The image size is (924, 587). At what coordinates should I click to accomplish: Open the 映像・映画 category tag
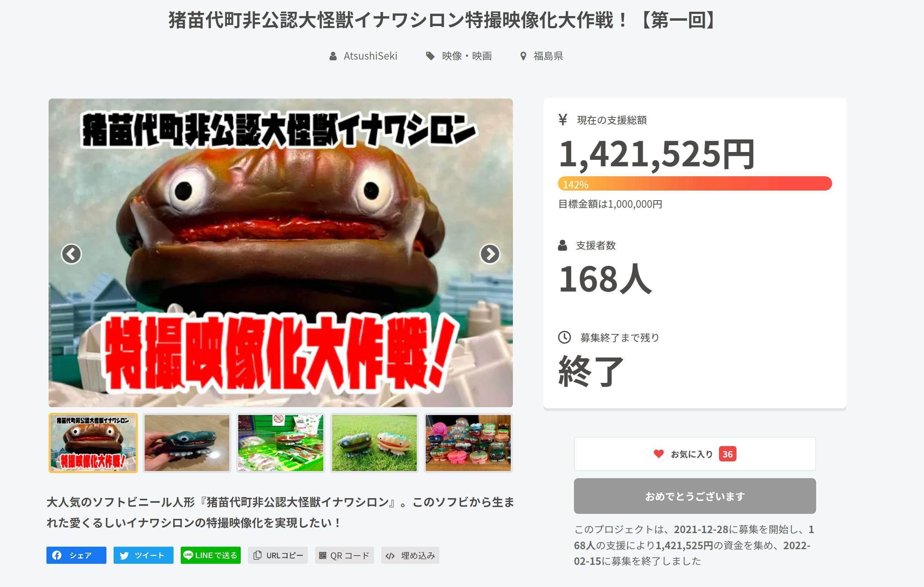(x=459, y=56)
